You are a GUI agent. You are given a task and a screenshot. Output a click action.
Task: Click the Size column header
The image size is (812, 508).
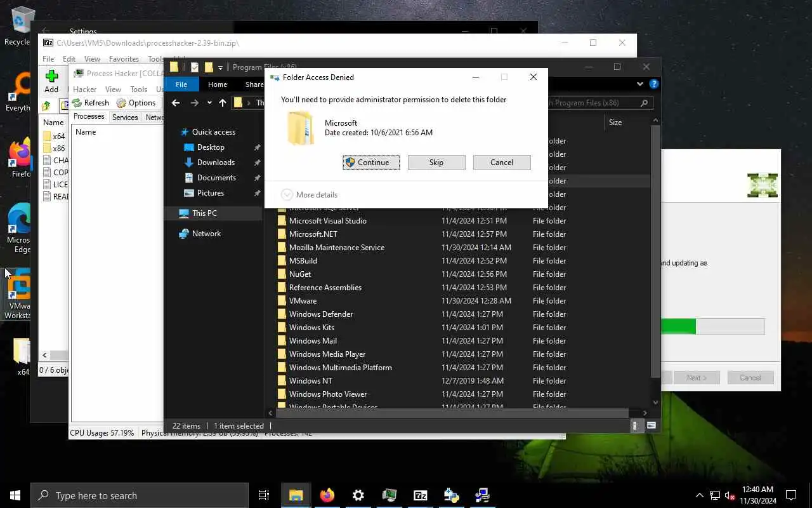(615, 123)
